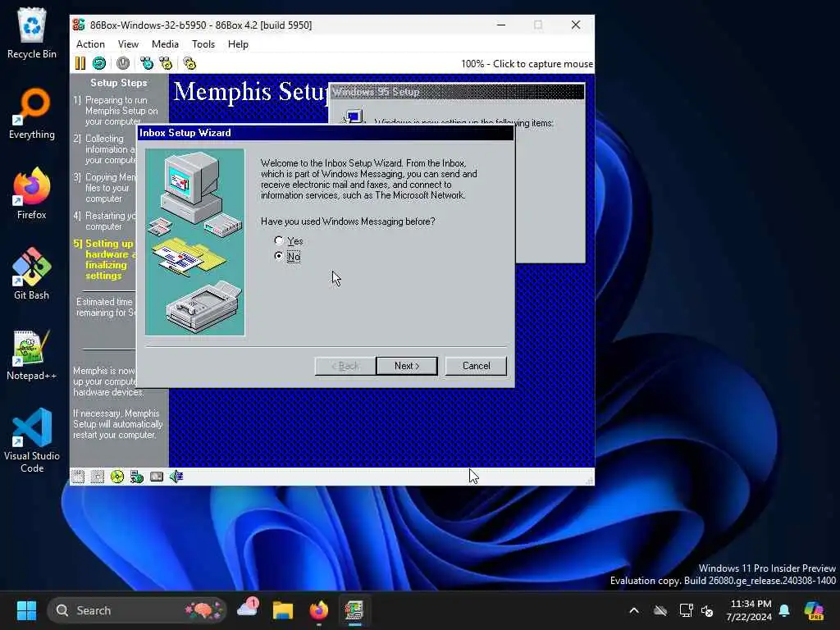Viewport: 840px width, 630px height.
Task: Click Firefox icon in taskbar
Action: 318,610
